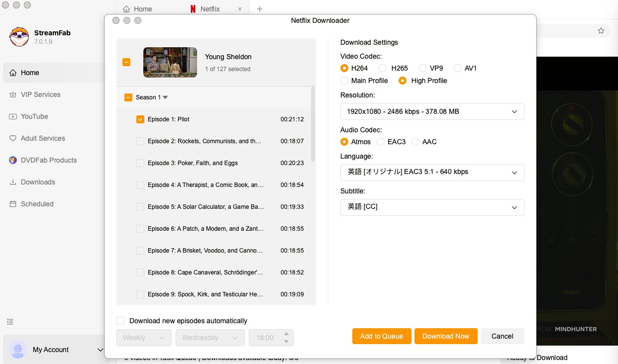Click the DVDFab Products icon

tap(13, 160)
